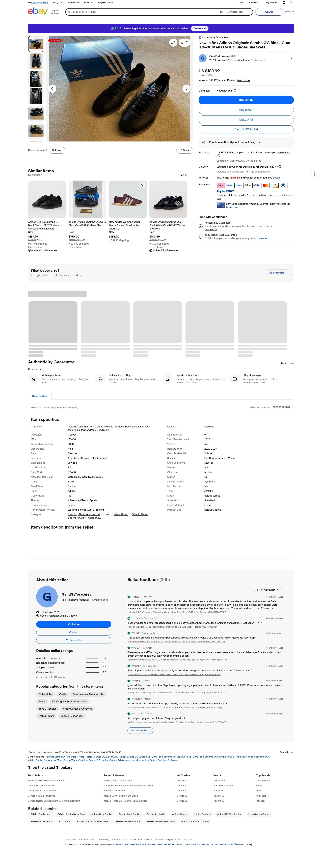
Task: Click the seller Contact button
Action: coord(74,632)
